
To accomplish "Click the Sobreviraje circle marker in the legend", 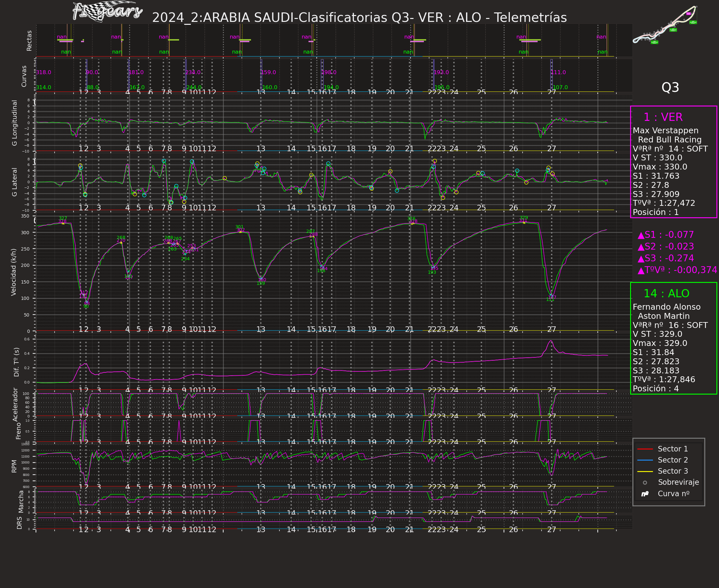I will tap(645, 483).
